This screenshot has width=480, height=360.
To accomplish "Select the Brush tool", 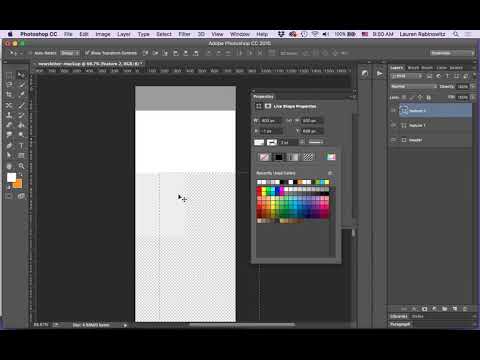I will click(21, 105).
